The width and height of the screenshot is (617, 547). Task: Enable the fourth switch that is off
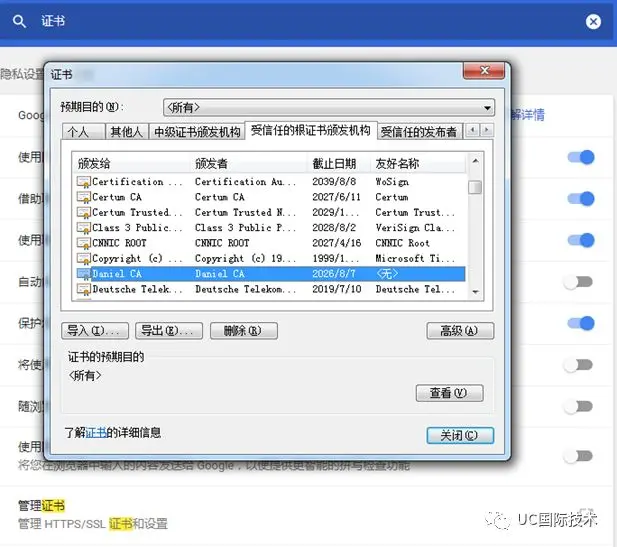(578, 282)
